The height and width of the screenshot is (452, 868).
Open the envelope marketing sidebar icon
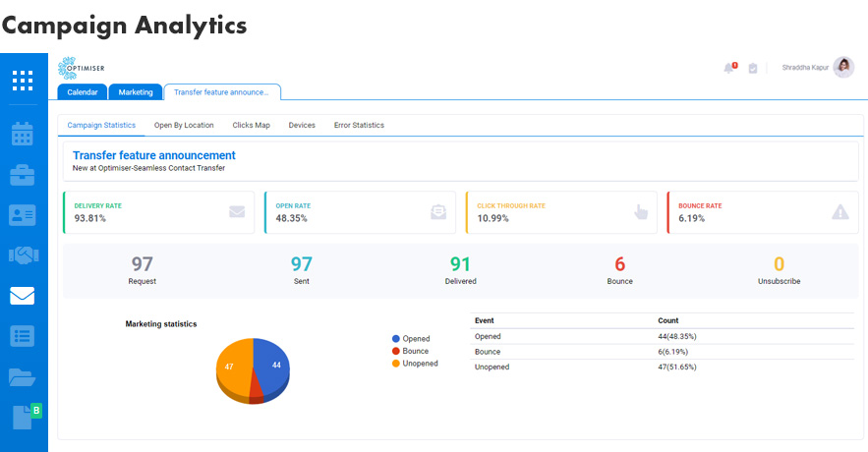23,296
